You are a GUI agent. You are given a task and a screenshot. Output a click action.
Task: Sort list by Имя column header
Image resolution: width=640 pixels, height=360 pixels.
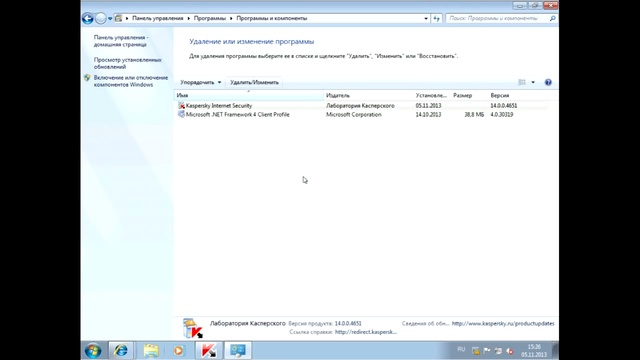tap(249, 96)
